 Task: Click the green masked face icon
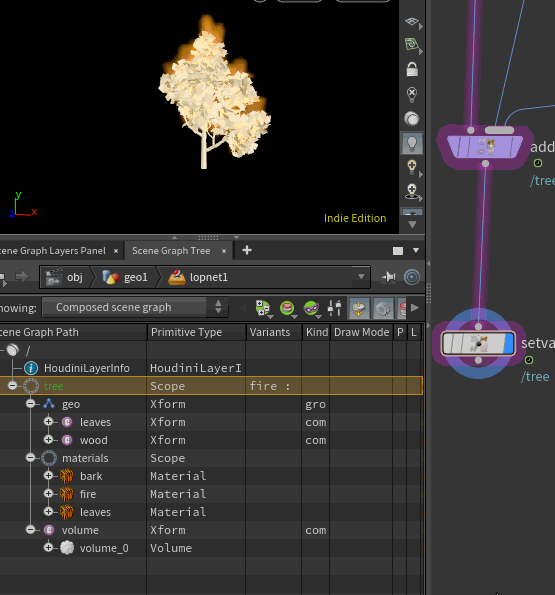pos(311,308)
